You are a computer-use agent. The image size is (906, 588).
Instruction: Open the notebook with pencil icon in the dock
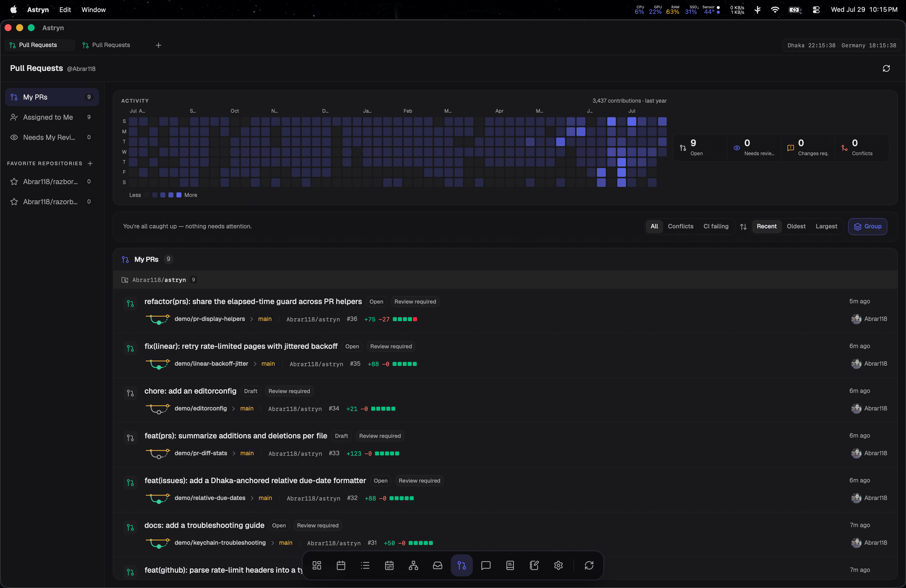coord(535,566)
